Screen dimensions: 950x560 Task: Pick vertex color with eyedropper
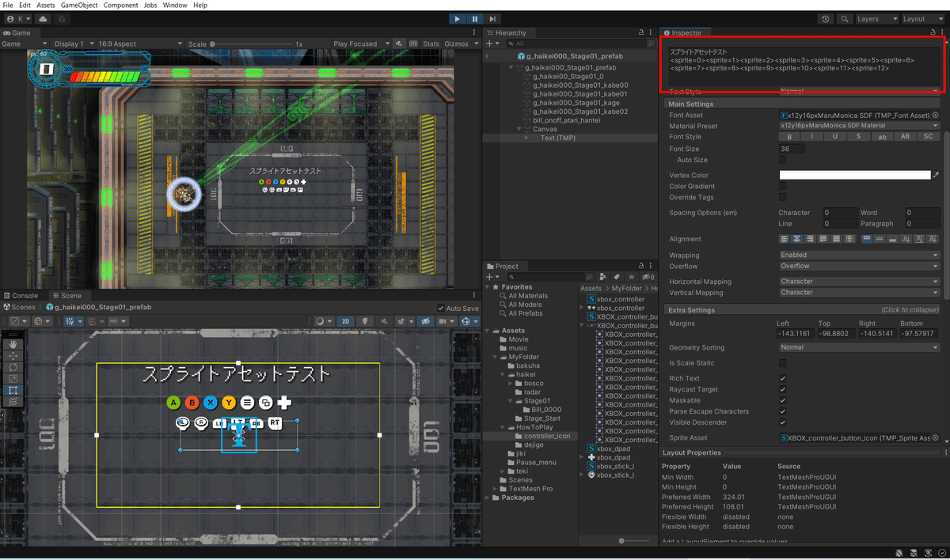pos(937,176)
